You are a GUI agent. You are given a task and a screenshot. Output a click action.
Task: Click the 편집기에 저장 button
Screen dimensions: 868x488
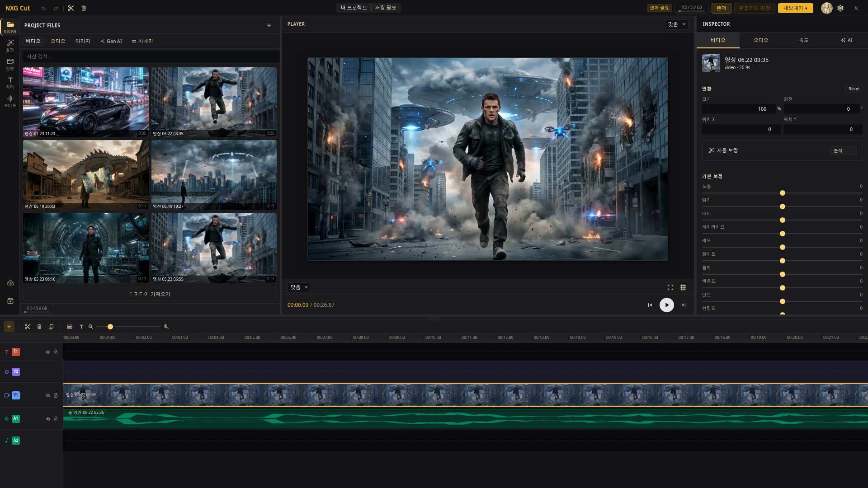754,8
